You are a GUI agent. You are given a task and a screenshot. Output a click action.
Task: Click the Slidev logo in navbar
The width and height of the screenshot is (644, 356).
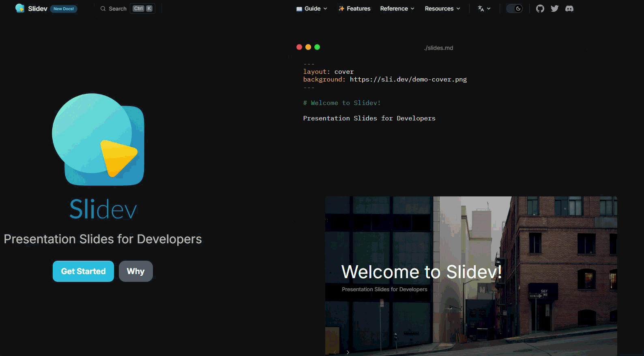(x=19, y=8)
